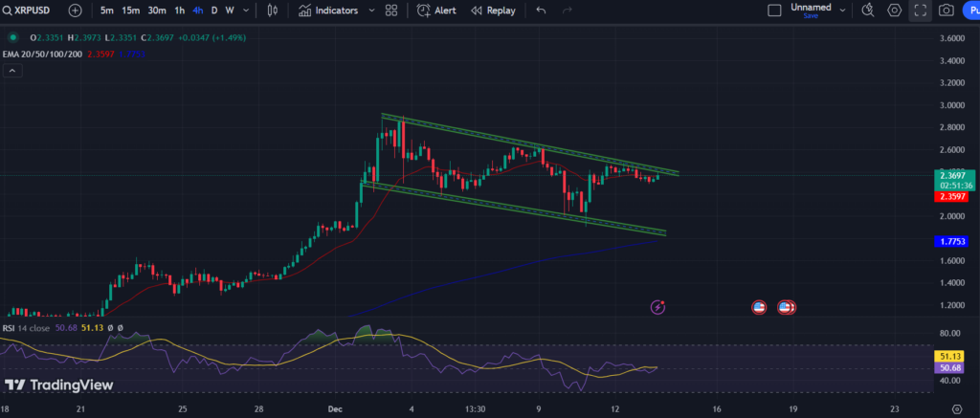Click the red 2.3597 price scale label

tap(952, 197)
